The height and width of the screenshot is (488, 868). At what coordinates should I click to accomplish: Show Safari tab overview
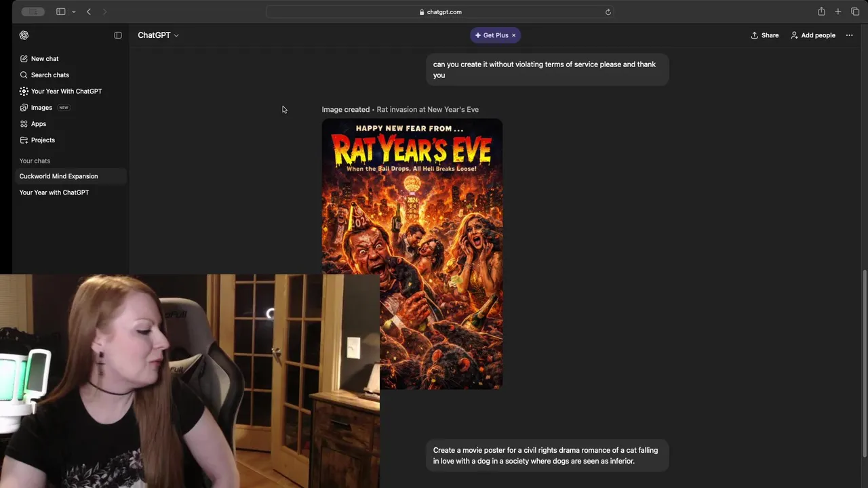(x=855, y=12)
